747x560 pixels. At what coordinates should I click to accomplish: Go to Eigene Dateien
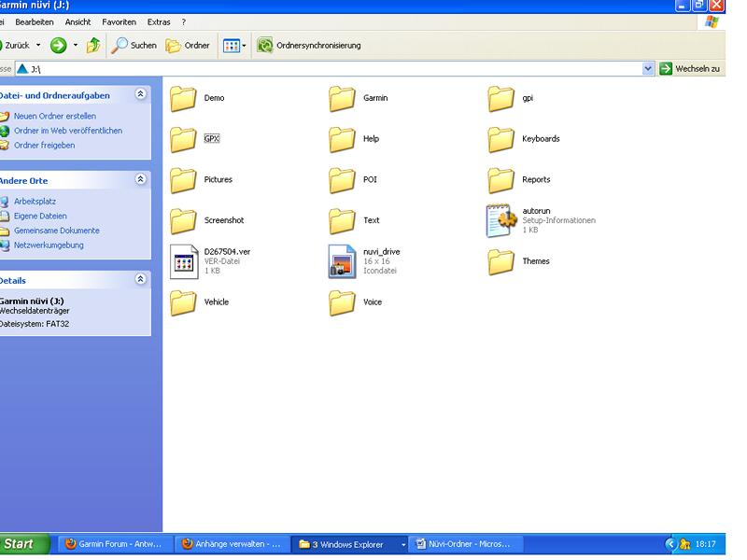click(40, 217)
